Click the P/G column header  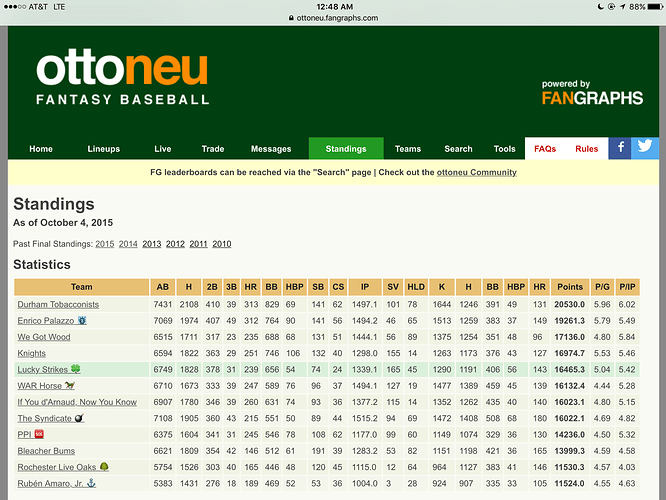click(602, 287)
